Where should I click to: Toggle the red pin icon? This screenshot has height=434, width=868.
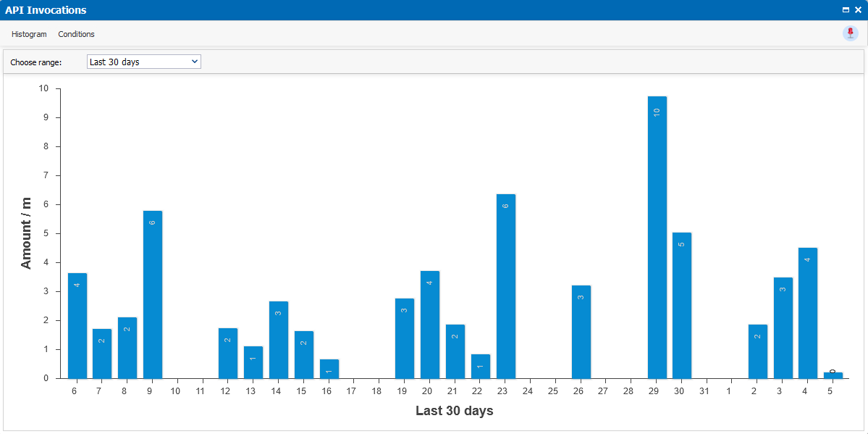(850, 33)
